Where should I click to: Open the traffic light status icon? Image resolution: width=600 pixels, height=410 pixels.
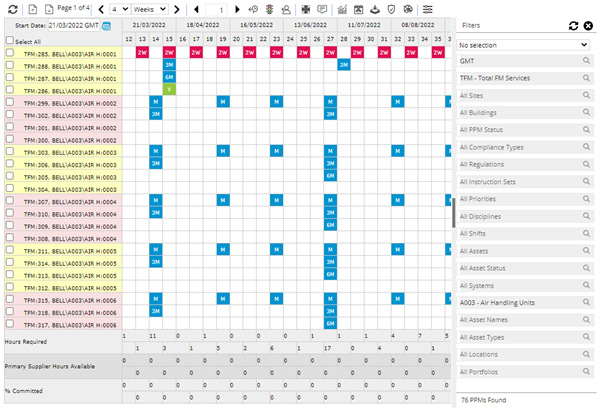[270, 8]
